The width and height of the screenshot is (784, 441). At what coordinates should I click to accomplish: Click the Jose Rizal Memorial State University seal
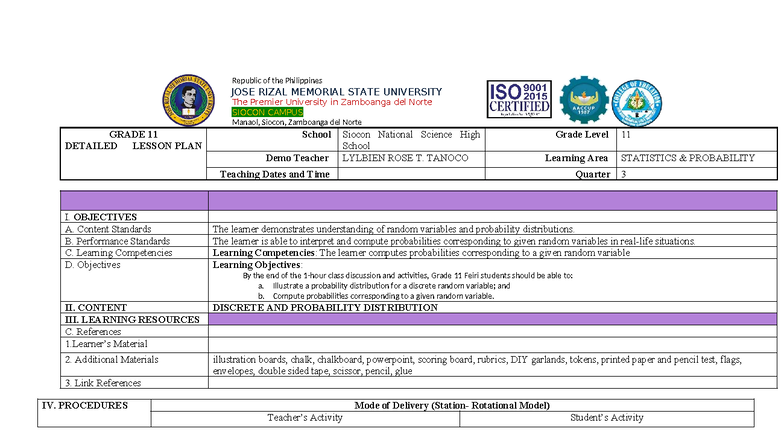click(x=188, y=100)
